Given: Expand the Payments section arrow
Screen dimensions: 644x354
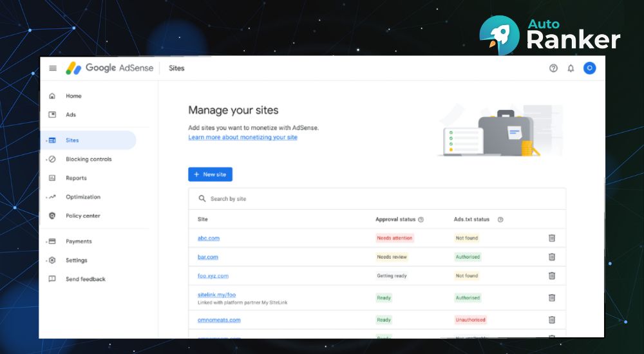Looking at the screenshot, I should 46,241.
